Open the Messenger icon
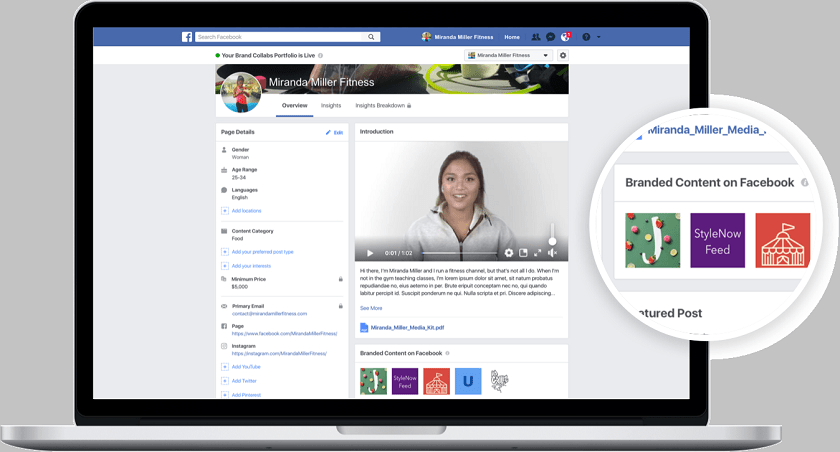 [x=550, y=37]
